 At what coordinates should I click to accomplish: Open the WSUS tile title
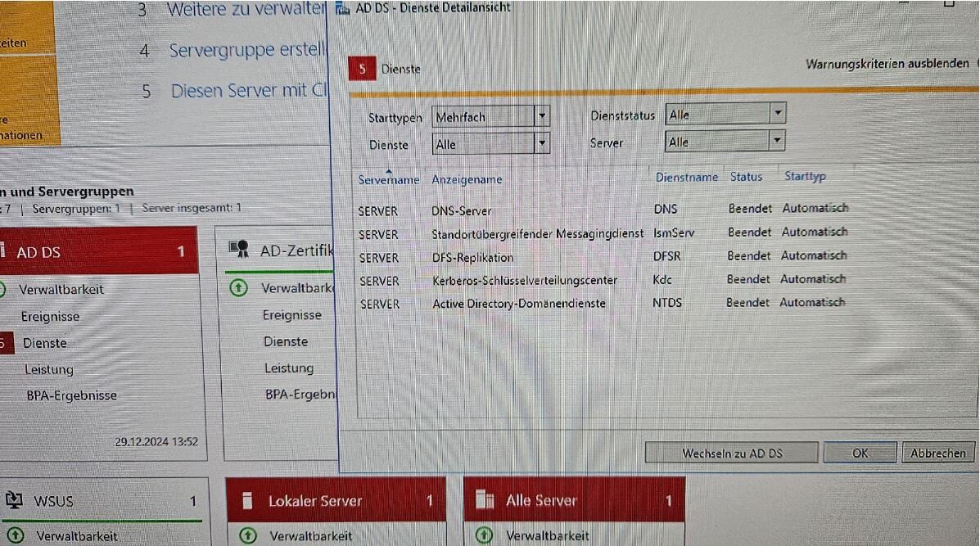53,501
